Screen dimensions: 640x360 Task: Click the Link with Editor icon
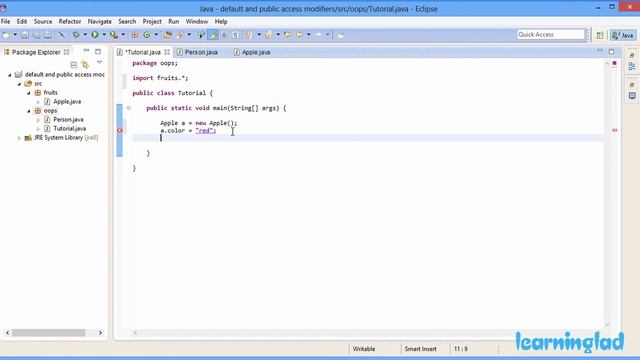click(x=85, y=64)
